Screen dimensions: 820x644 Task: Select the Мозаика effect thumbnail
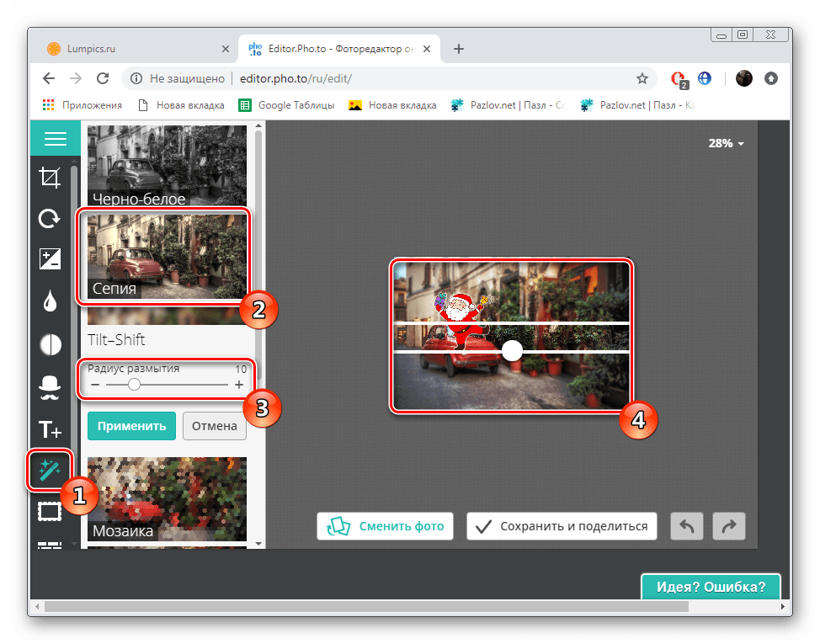click(167, 498)
